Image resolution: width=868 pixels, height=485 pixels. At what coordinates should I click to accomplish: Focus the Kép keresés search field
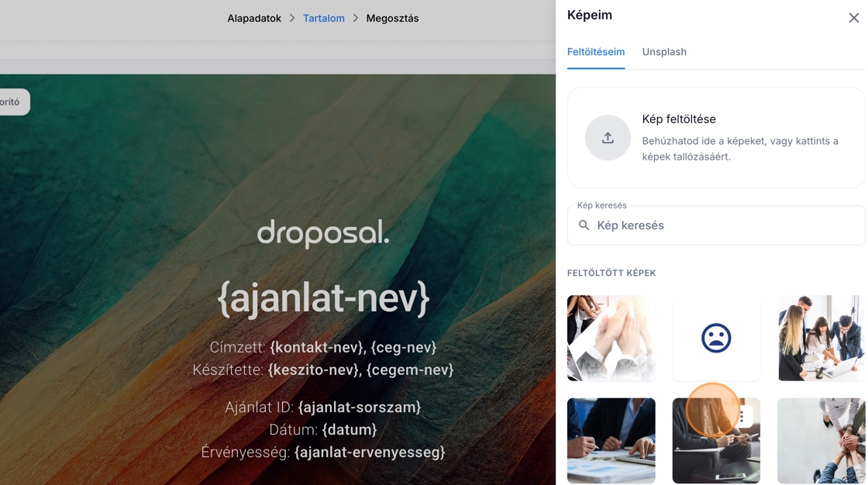(725, 225)
